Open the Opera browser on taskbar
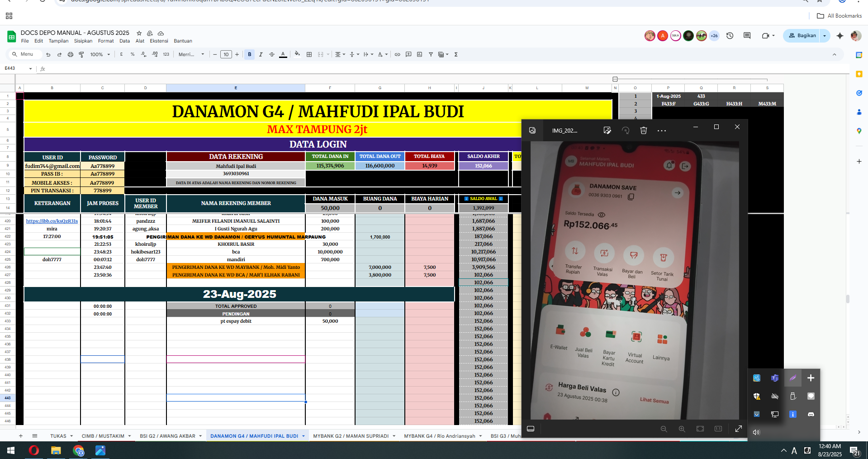Image resolution: width=868 pixels, height=459 pixels. pos(33,450)
